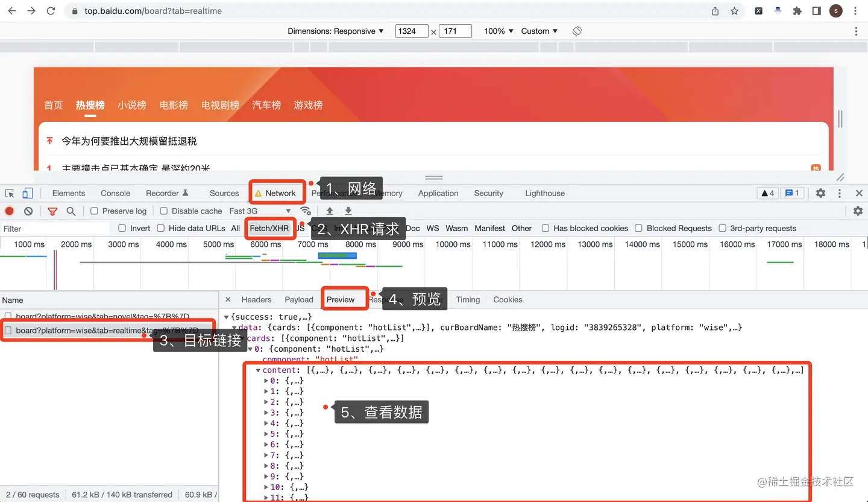Image resolution: width=868 pixels, height=502 pixels.
Task: Expand item 3 in the content array
Action: coord(266,413)
